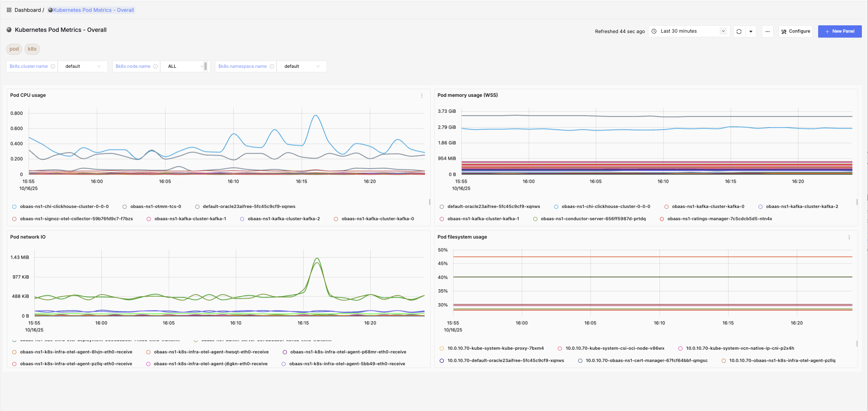Expand the auto-refresh interval arrow beside refresh
Viewport: 868px width, 411px height.
(750, 31)
